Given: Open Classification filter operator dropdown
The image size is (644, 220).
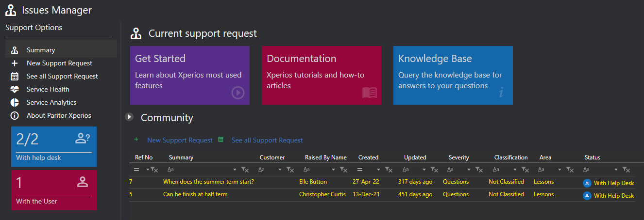Looking at the screenshot, I should click(515, 170).
